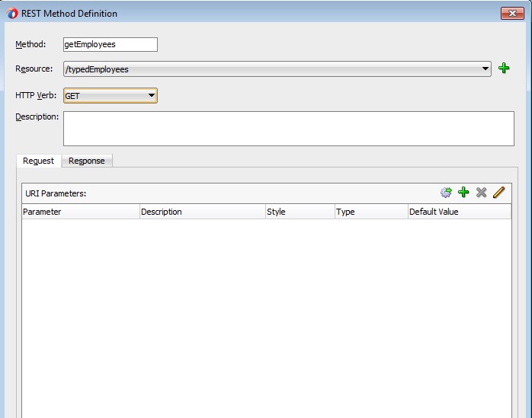Click the gear icon in URI Parameters toolbar
The width and height of the screenshot is (532, 418).
tap(446, 193)
